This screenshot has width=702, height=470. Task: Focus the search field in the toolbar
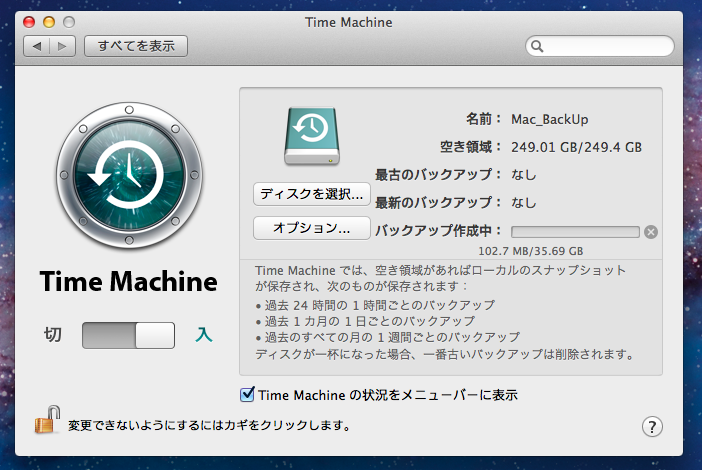click(x=600, y=46)
